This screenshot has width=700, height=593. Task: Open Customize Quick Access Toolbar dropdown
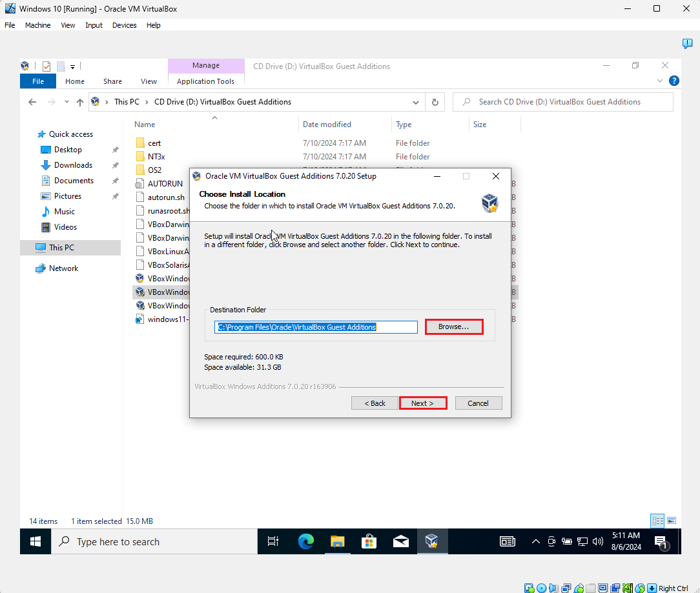(72, 67)
